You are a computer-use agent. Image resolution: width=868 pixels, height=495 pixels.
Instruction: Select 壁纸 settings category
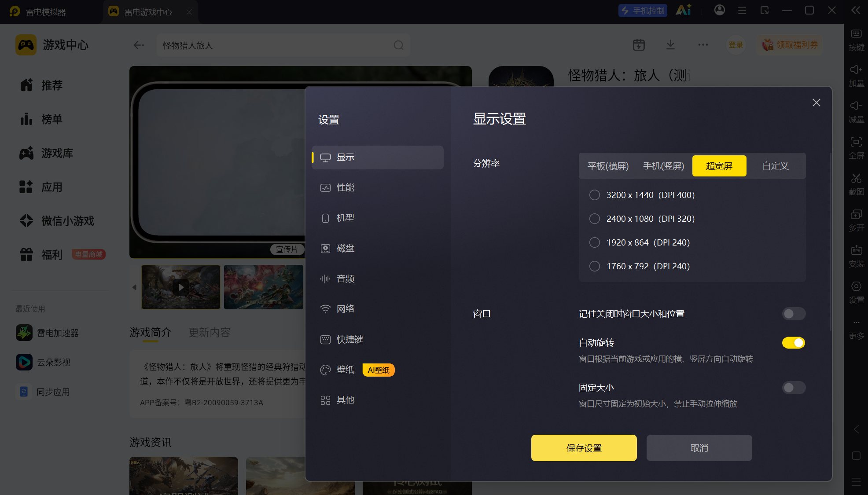[377, 370]
